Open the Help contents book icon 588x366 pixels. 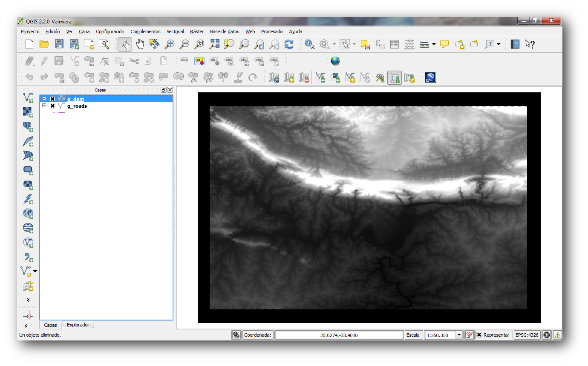[x=515, y=44]
